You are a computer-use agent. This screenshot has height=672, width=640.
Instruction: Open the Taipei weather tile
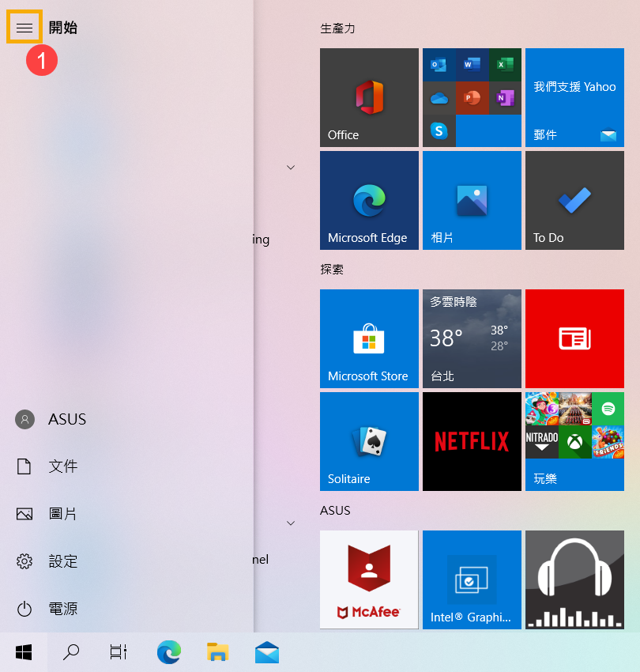point(472,338)
